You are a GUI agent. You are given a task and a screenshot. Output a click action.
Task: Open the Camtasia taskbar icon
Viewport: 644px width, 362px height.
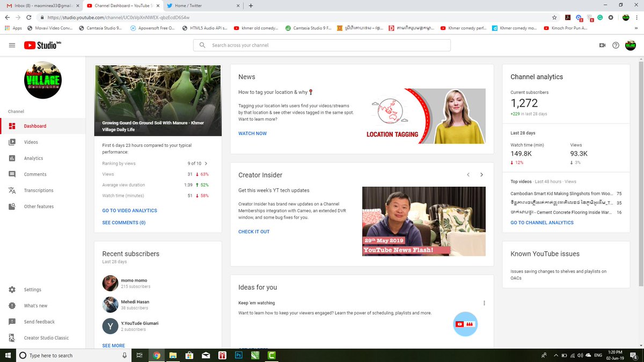click(x=272, y=355)
